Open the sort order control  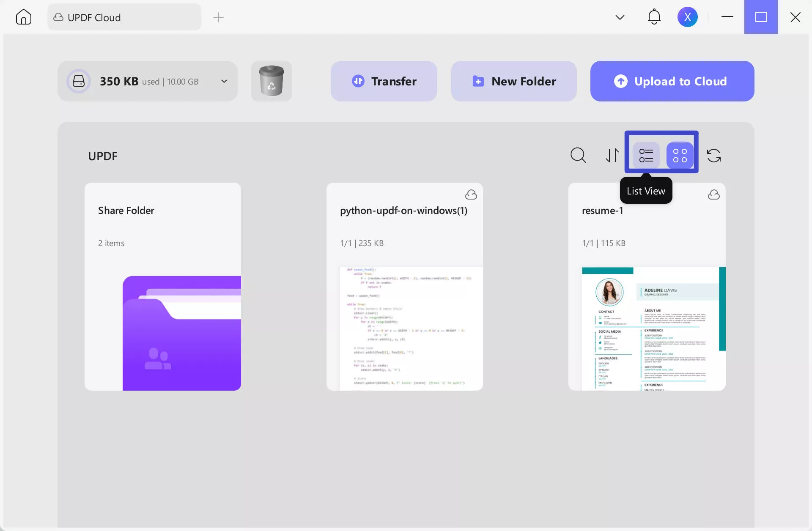612,155
